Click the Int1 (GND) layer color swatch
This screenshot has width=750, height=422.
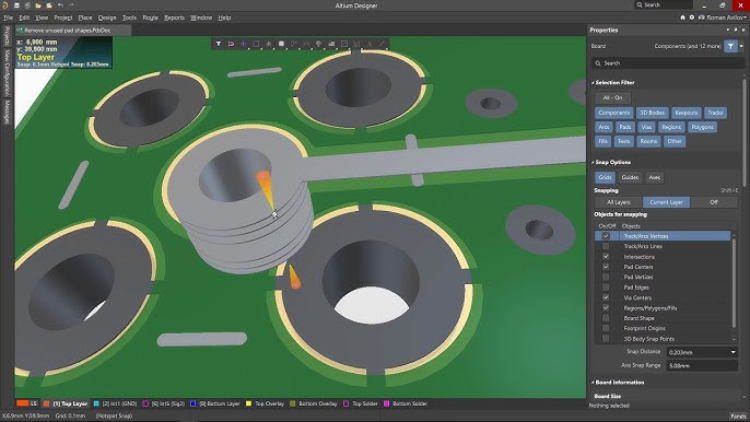click(x=97, y=403)
